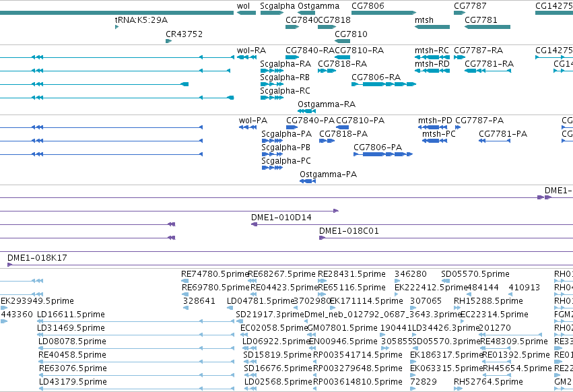Select the Scgalpha-RB transcript
573x392 pixels.
click(x=272, y=84)
